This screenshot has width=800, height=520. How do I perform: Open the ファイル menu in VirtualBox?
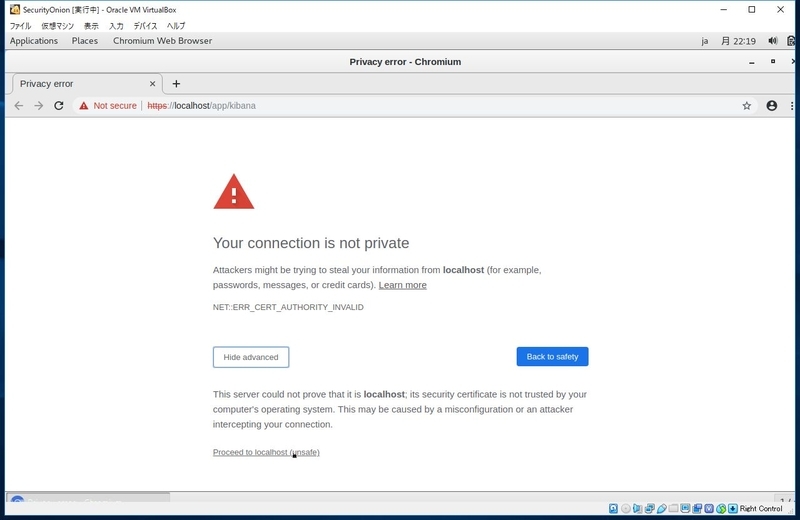click(x=20, y=26)
